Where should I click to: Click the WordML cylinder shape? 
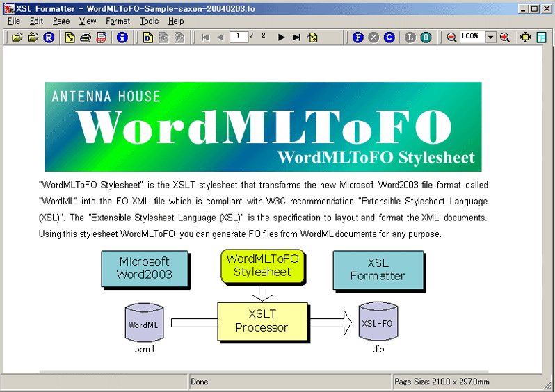point(144,322)
